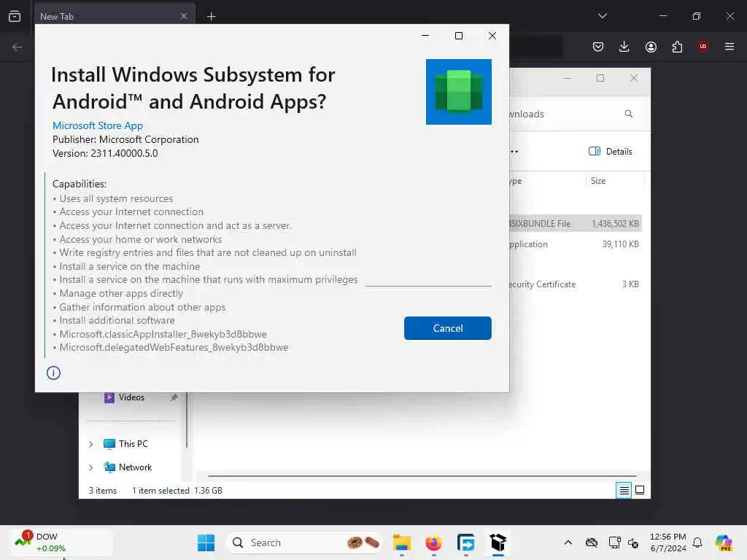The width and height of the screenshot is (747, 560).
Task: Expand the Network tree node
Action: pos(90,467)
